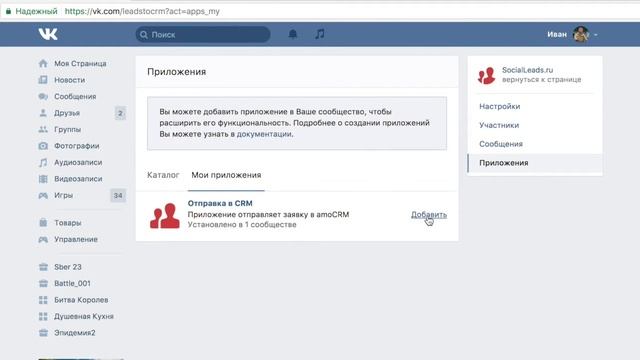Click the film icon beside Видеозаписи
The width and height of the screenshot is (640, 360).
coord(43,179)
